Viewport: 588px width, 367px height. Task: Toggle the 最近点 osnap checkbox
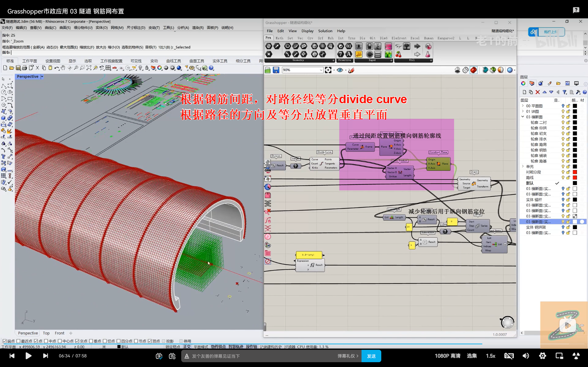(18, 341)
